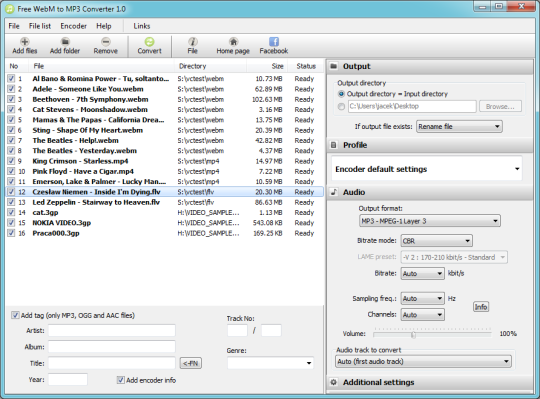This screenshot has height=399, width=540.
Task: Open the Output format dropdown
Action: (430, 221)
